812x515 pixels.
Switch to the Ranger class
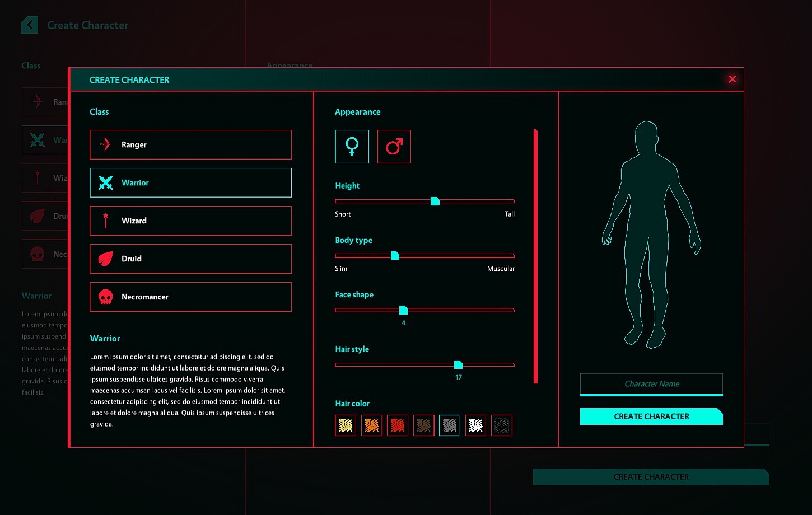coord(190,144)
